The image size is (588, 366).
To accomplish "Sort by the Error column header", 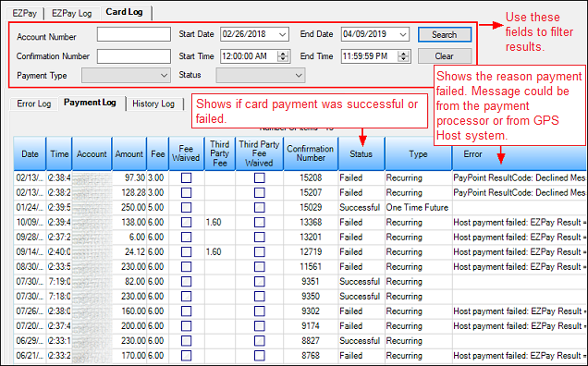I will pos(520,153).
